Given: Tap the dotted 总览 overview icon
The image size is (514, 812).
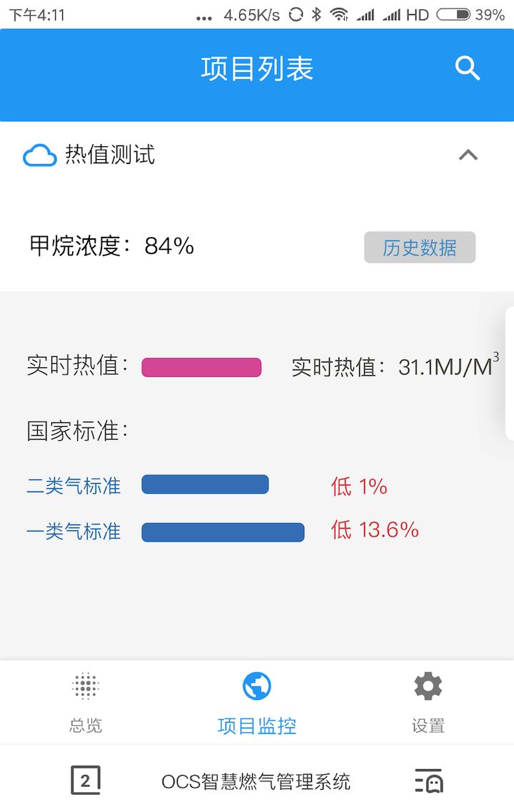Looking at the screenshot, I should (x=86, y=686).
